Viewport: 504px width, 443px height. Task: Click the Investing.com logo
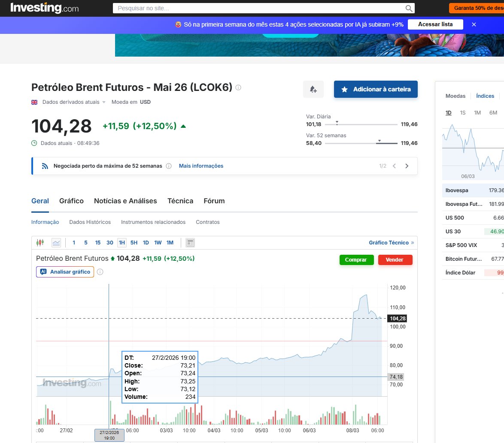(x=44, y=8)
